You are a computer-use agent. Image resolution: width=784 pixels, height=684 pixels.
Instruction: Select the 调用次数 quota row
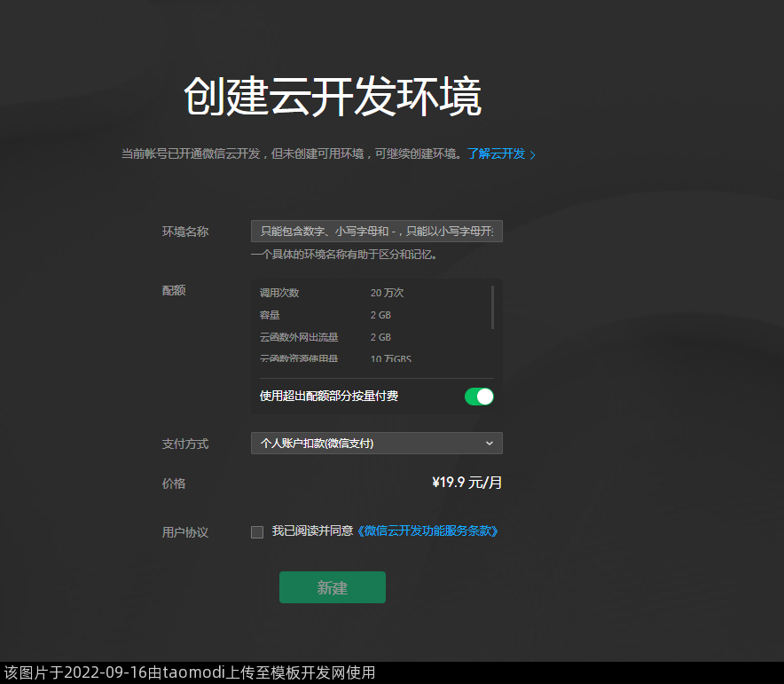tap(372, 293)
